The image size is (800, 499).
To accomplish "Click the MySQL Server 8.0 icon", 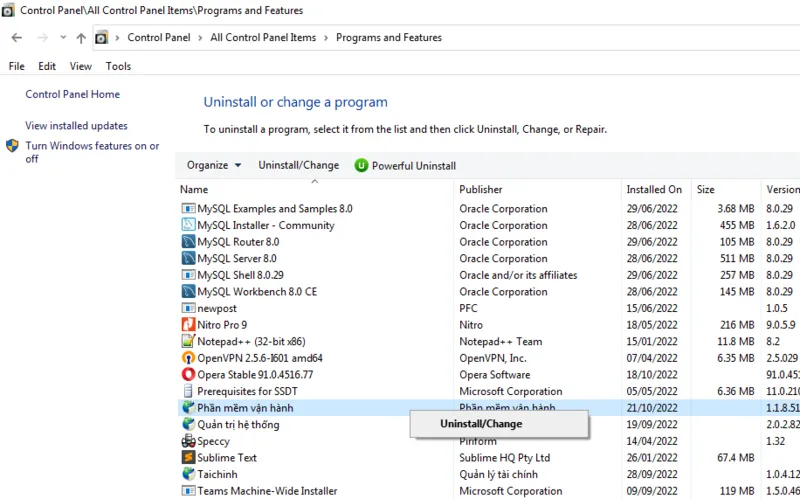I will click(189, 258).
